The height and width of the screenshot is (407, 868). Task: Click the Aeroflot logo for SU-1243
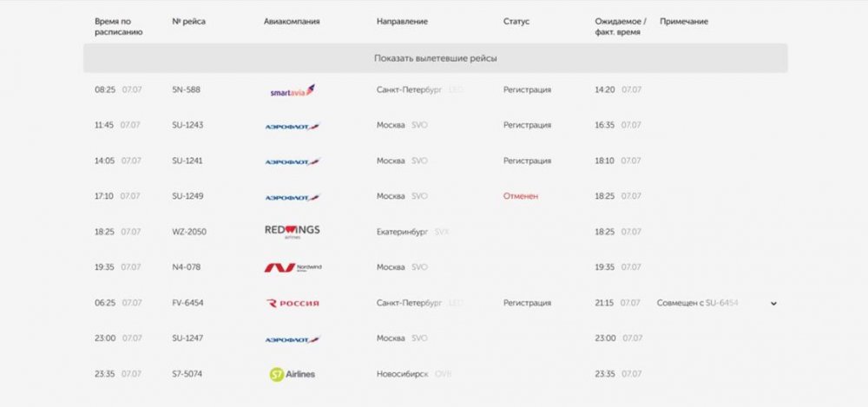[x=293, y=126]
